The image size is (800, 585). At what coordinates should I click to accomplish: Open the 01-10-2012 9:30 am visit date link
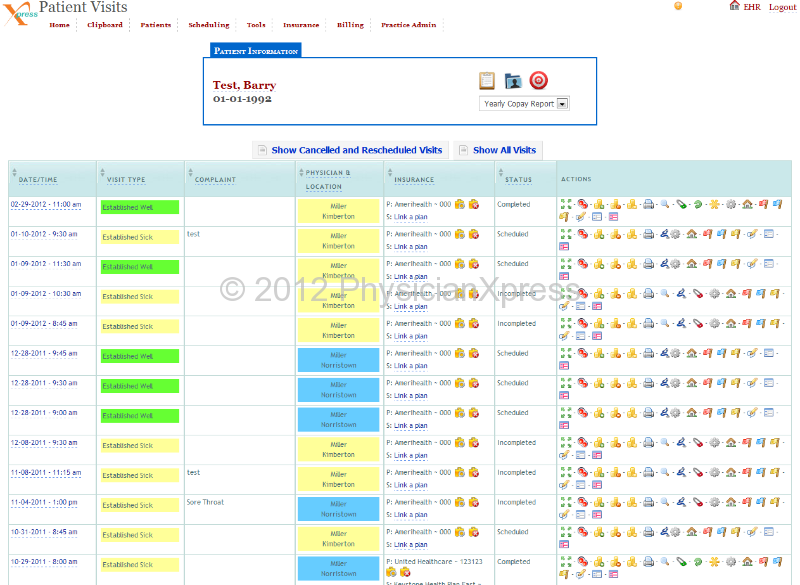(45, 234)
